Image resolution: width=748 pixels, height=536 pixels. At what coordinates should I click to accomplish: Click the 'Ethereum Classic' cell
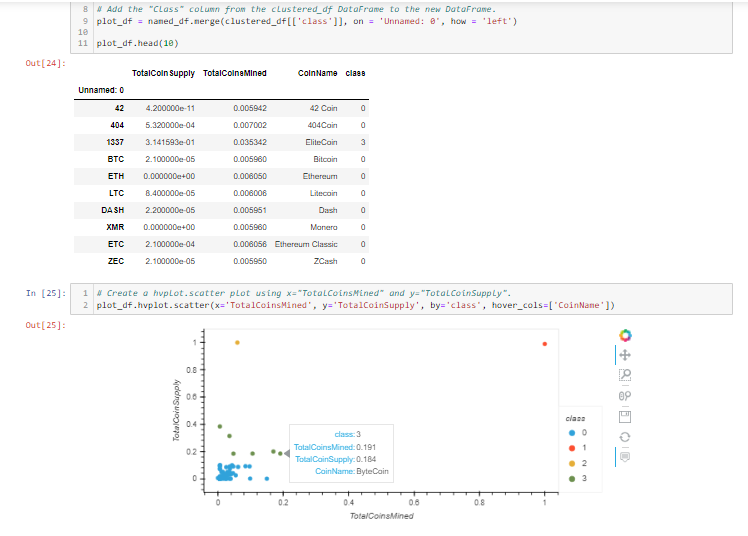pos(306,244)
